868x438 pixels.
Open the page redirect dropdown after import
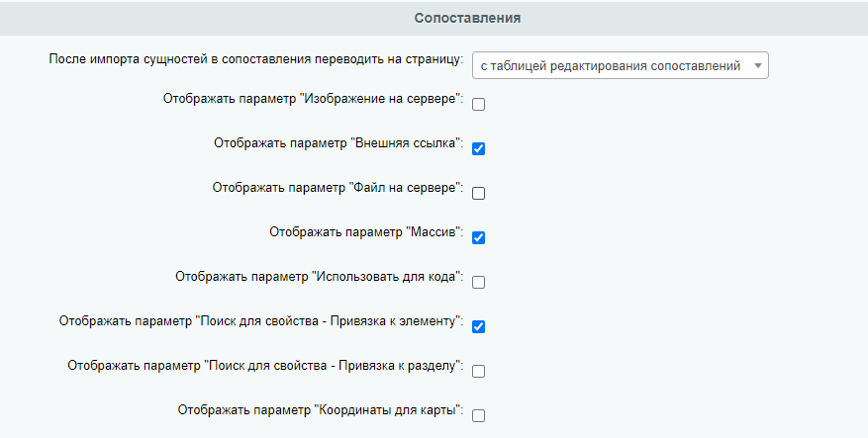620,66
